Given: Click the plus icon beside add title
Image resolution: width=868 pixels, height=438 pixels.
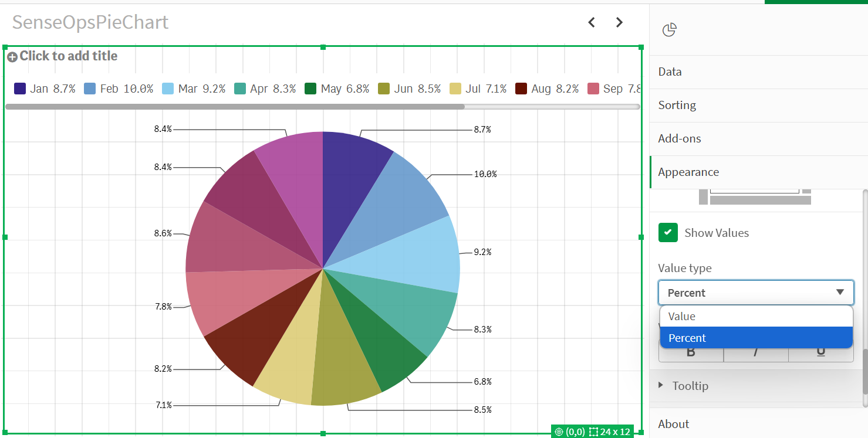Looking at the screenshot, I should [12, 57].
